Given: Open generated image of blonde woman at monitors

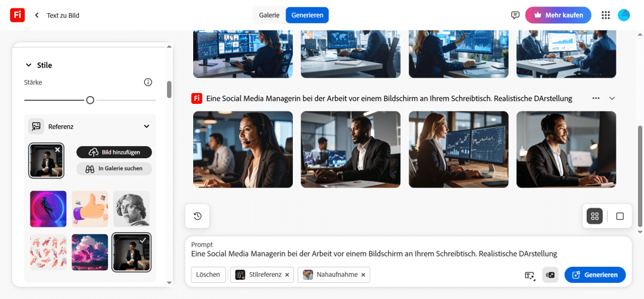Looking at the screenshot, I should pos(459,149).
